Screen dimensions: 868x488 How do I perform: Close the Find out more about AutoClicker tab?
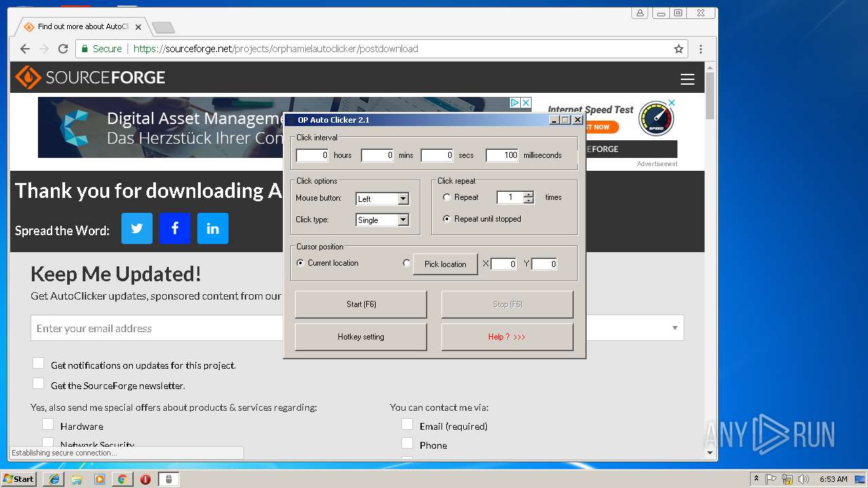click(x=138, y=27)
